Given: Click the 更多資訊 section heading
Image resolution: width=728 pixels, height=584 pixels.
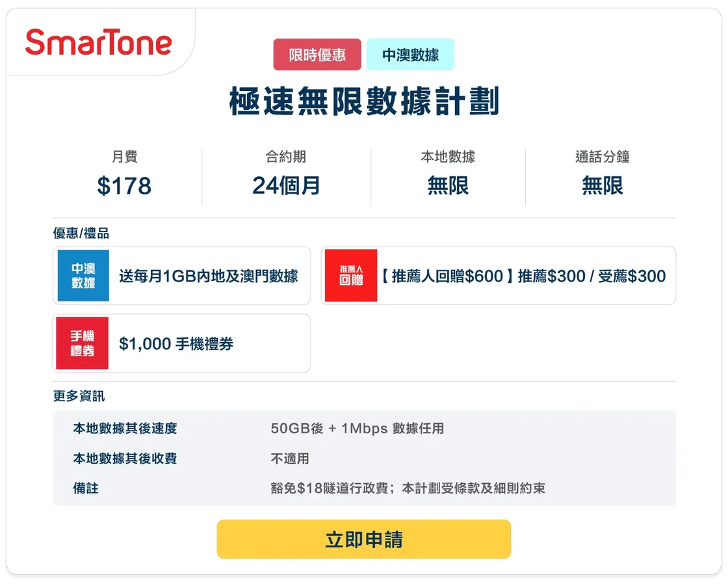Looking at the screenshot, I should point(79,396).
